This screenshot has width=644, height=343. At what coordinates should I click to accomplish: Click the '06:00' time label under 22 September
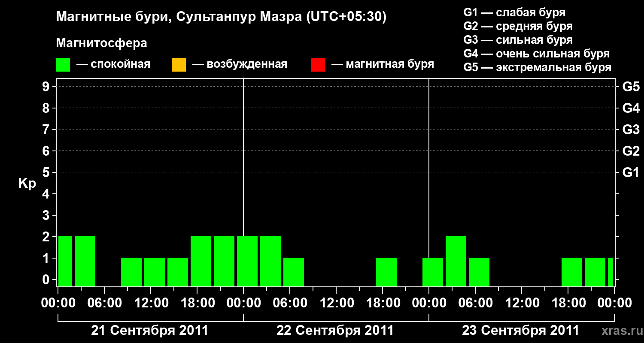coord(290,304)
